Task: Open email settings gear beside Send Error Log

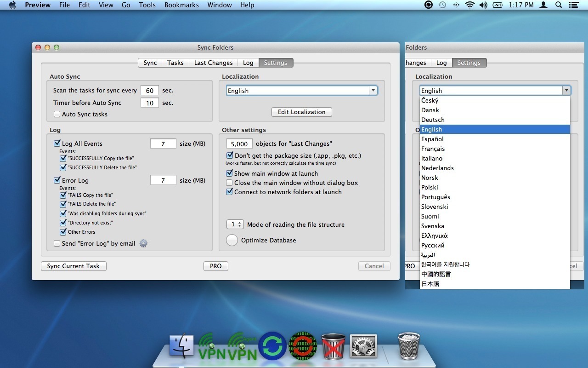Action: 143,243
